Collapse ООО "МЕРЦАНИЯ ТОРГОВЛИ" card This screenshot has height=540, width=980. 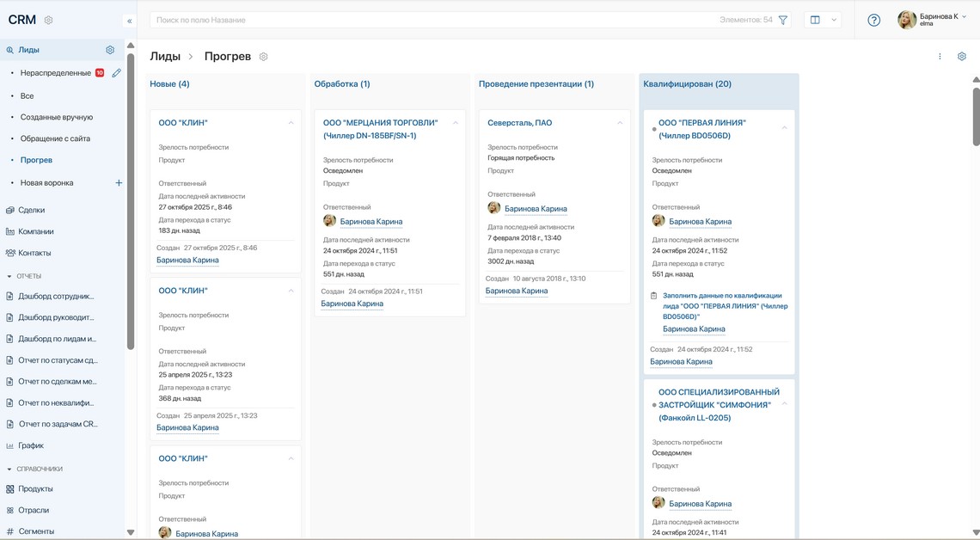click(x=455, y=123)
